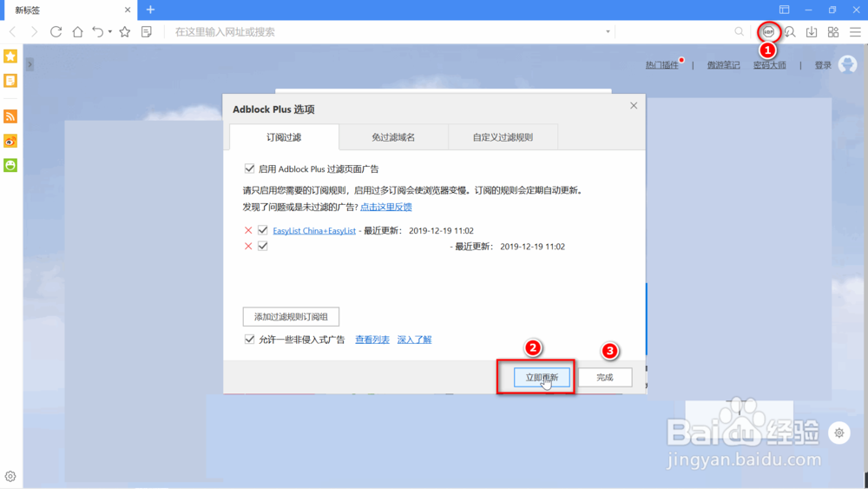Click the window layout icon in title bar
The image size is (868, 489).
(x=785, y=10)
